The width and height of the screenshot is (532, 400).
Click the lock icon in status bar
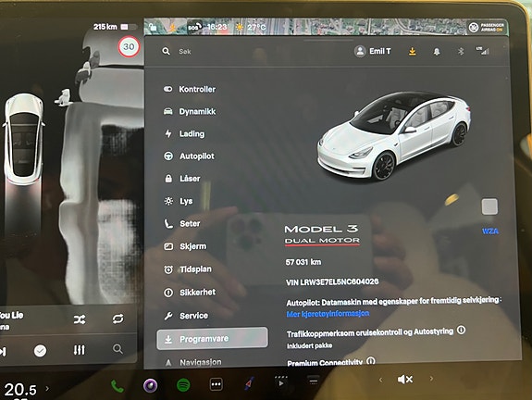click(x=153, y=27)
